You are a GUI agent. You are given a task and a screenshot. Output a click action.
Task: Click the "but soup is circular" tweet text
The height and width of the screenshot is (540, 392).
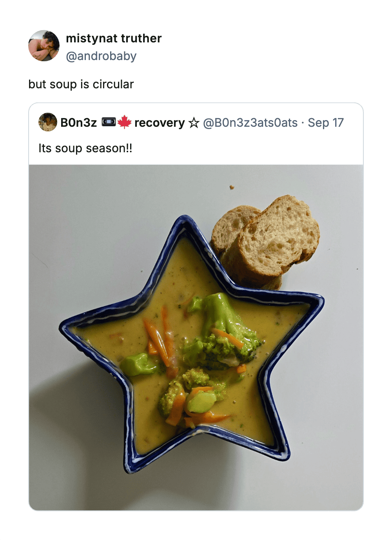(81, 84)
